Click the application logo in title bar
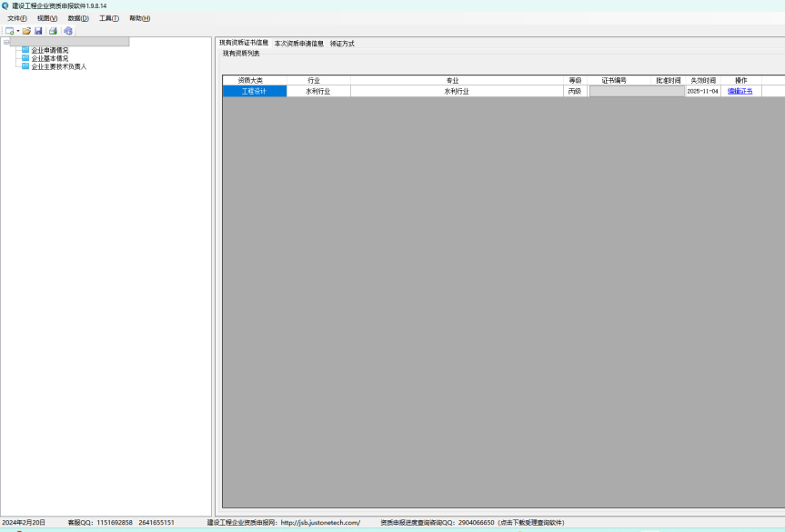Screen dimensions: 785x532 (x=5, y=5)
